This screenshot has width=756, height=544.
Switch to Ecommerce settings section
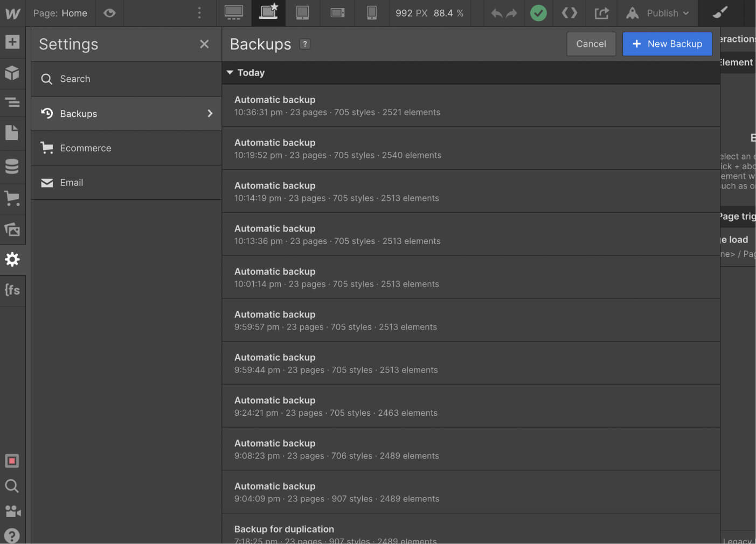[x=86, y=148]
